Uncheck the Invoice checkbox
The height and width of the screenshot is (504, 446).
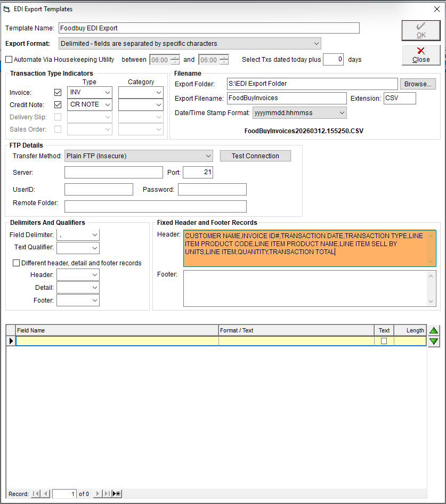pos(58,93)
